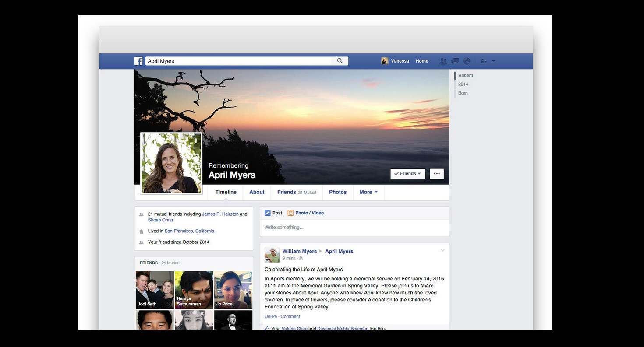Click the post audience friends icon
The image size is (644, 347).
[301, 259]
